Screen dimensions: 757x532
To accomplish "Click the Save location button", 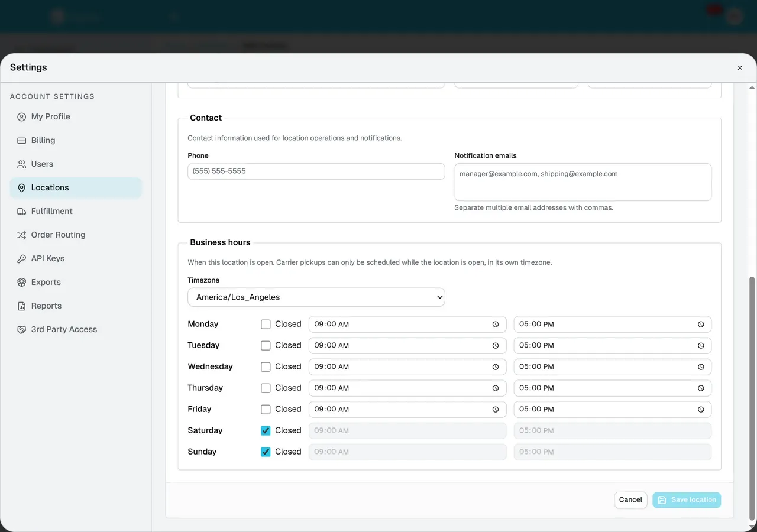I will coord(687,500).
